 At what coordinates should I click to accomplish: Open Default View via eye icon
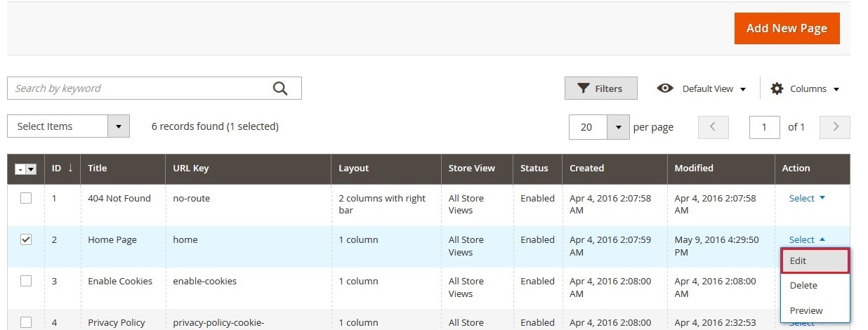[664, 88]
